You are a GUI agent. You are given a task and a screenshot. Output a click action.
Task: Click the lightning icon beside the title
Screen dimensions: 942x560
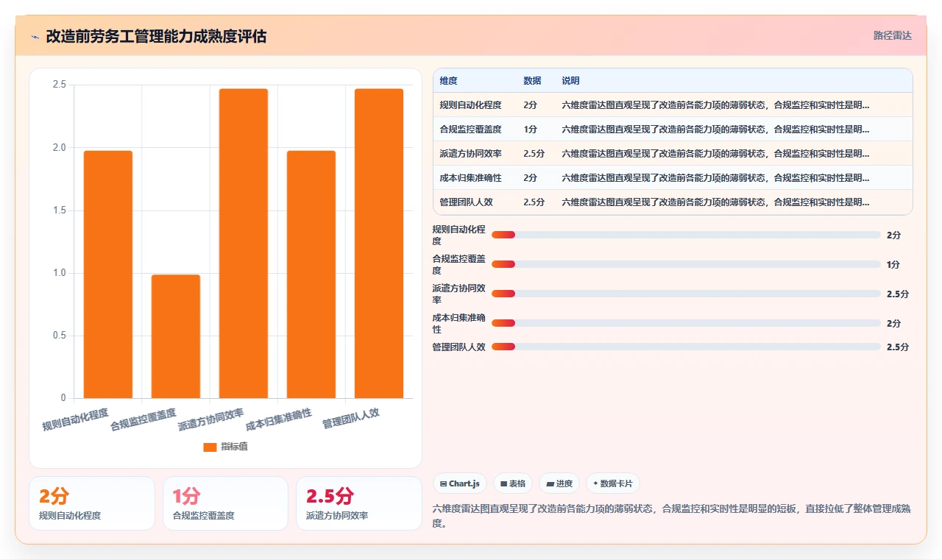pyautogui.click(x=35, y=37)
